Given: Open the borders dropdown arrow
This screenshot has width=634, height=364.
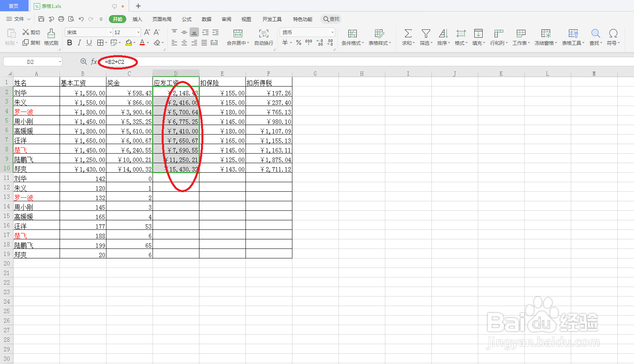Looking at the screenshot, I should click(x=106, y=43).
